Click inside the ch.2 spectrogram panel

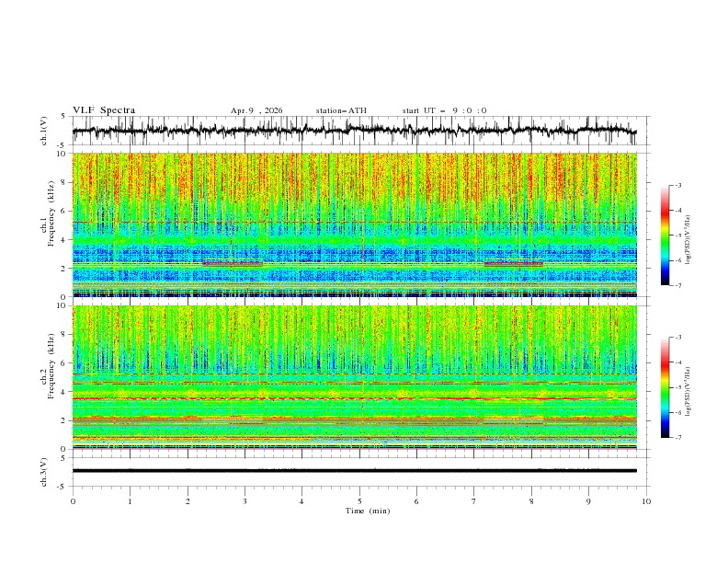[354, 377]
